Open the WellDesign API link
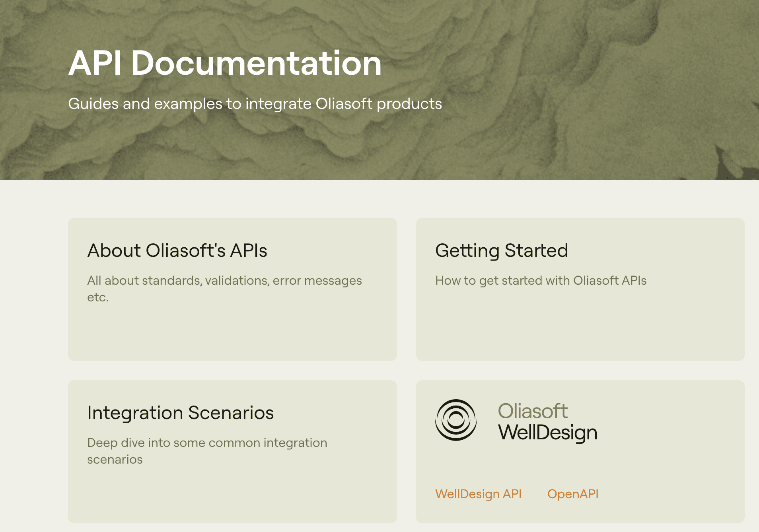The image size is (759, 532). [478, 494]
